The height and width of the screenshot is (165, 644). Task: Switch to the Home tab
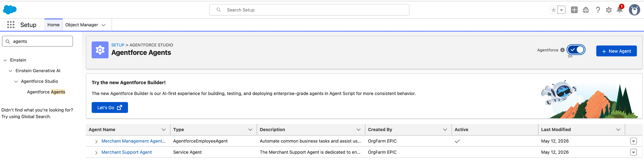[x=53, y=25]
